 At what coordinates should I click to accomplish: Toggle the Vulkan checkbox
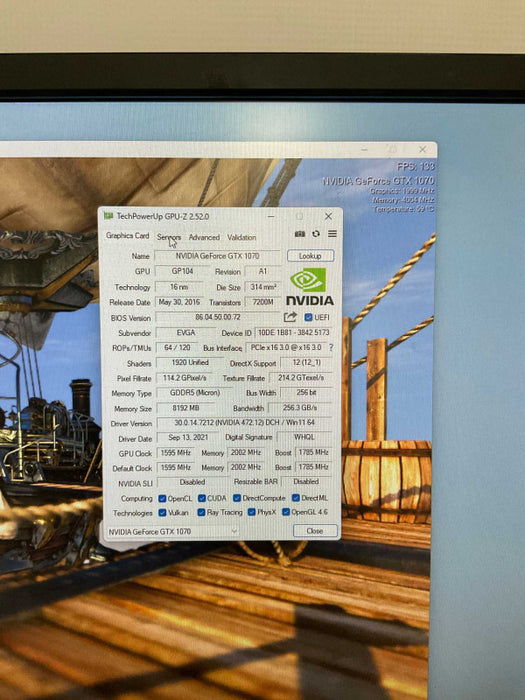point(162,512)
